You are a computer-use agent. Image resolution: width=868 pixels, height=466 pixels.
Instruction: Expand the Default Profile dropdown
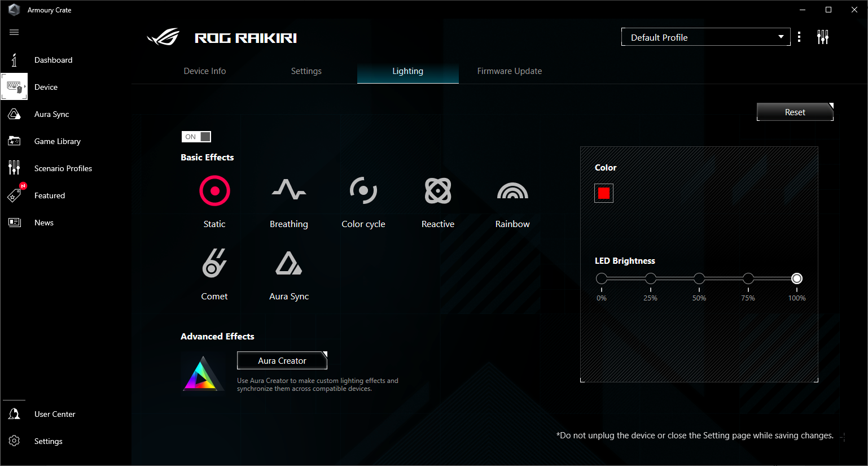tap(706, 37)
